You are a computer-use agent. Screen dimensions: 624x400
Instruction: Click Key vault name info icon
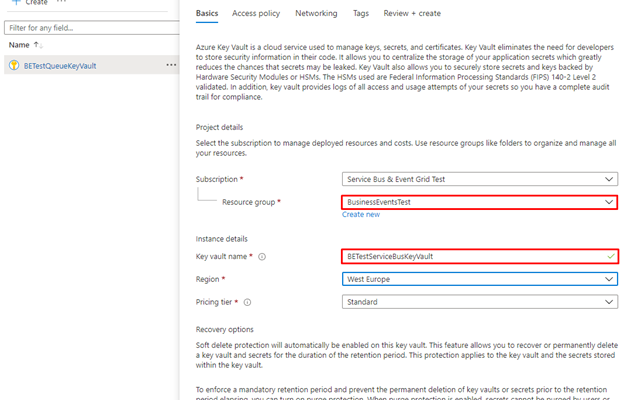(x=262, y=257)
